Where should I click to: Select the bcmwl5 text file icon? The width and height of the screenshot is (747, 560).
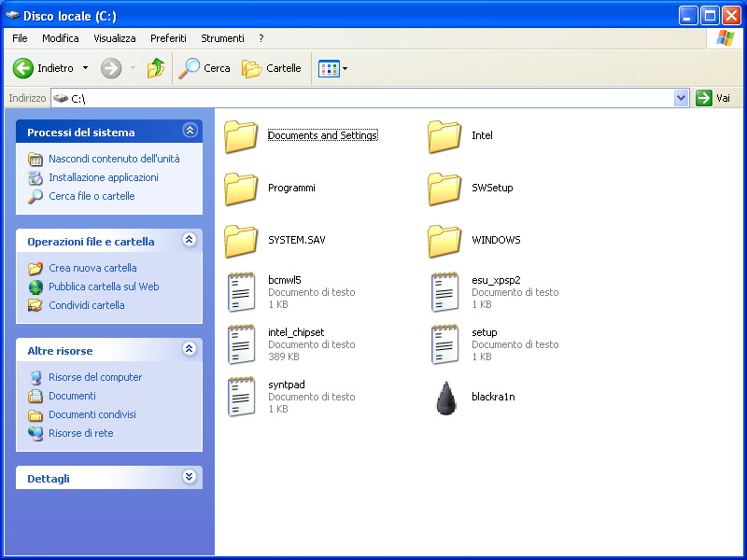click(242, 292)
